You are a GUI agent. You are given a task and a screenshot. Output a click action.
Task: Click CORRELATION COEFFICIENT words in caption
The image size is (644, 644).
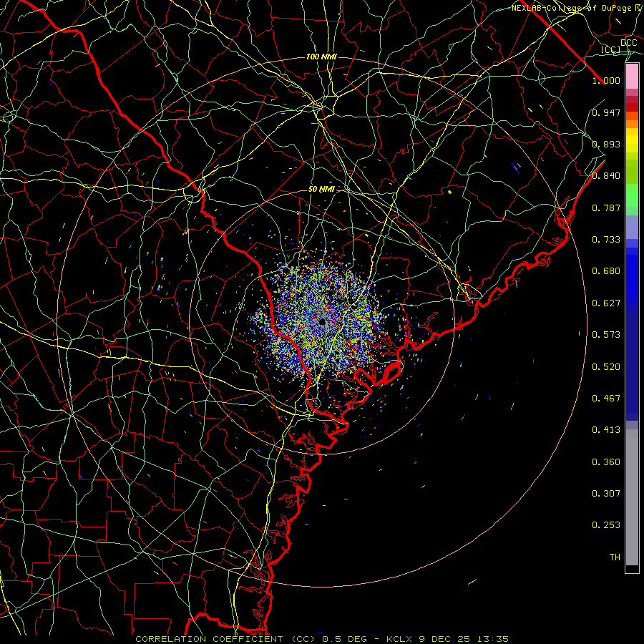pos(209,639)
